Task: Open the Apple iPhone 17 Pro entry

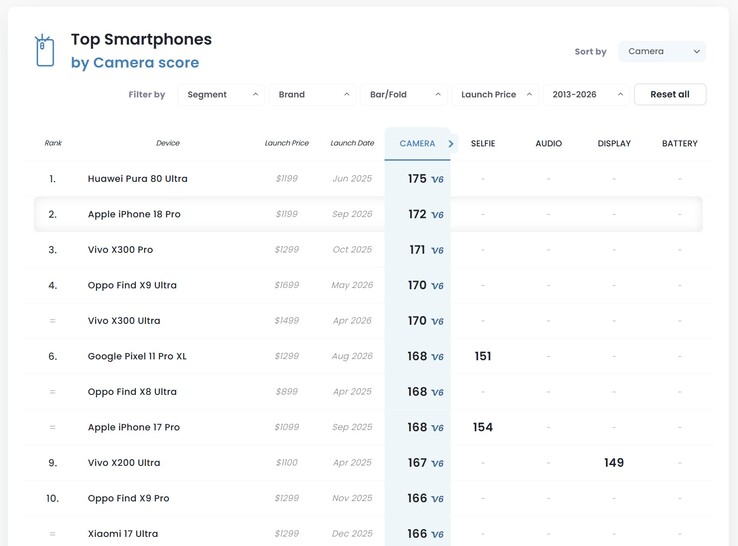Action: click(x=134, y=427)
